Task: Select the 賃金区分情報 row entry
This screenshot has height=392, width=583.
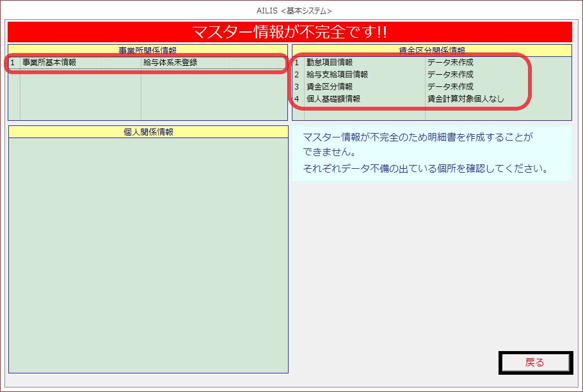Action: point(330,86)
